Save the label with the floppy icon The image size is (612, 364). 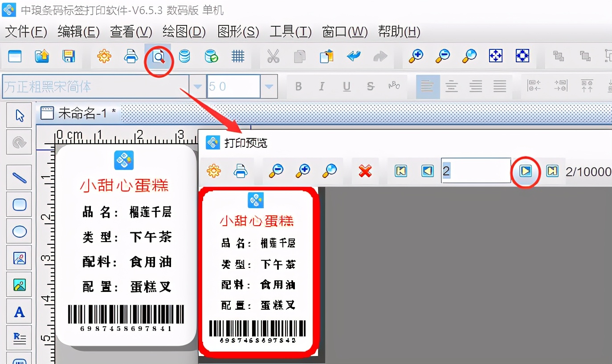point(69,56)
